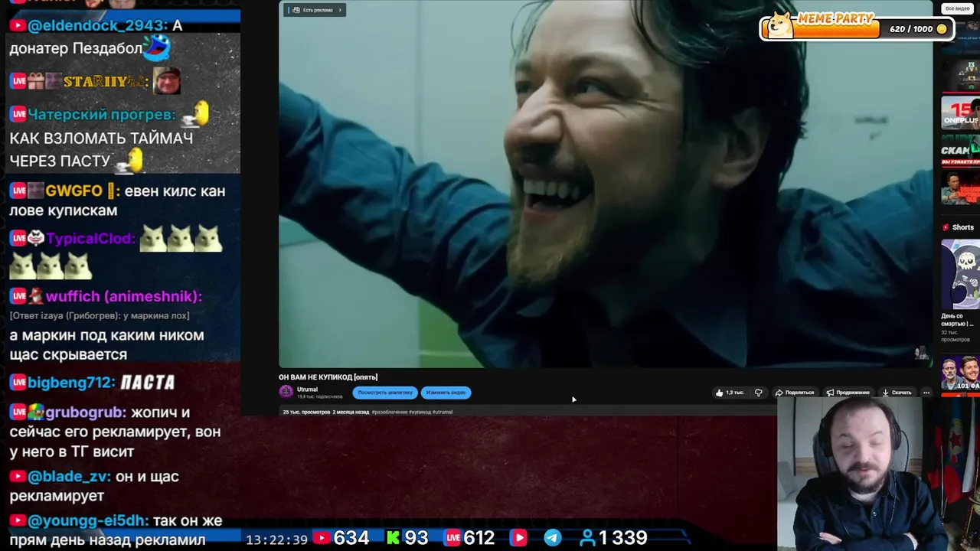Click the #utrumal hashtag
This screenshot has height=551, width=980.
[443, 412]
